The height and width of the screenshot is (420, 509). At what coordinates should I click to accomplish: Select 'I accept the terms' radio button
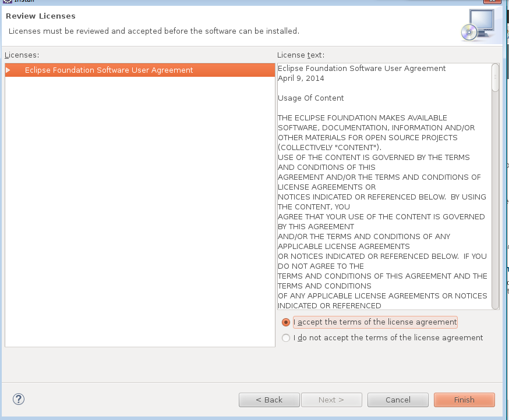pyautogui.click(x=285, y=322)
